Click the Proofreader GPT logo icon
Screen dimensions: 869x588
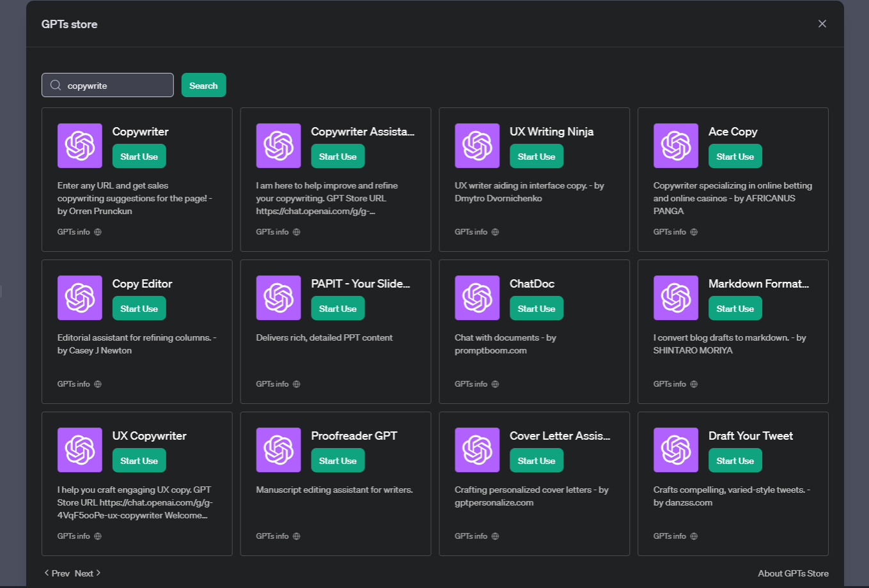pyautogui.click(x=279, y=450)
